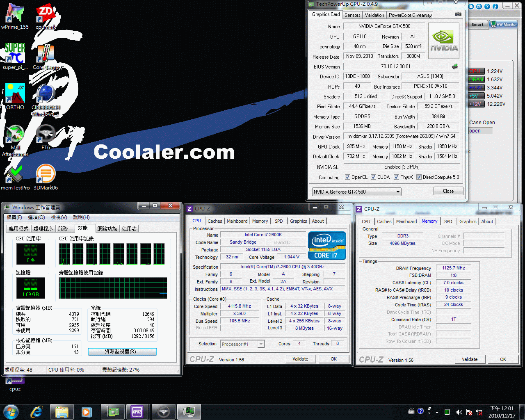Viewport: 525px width, 420px height.
Task: Open the 檢視(V) menu in Task Manager
Action: (x=59, y=217)
